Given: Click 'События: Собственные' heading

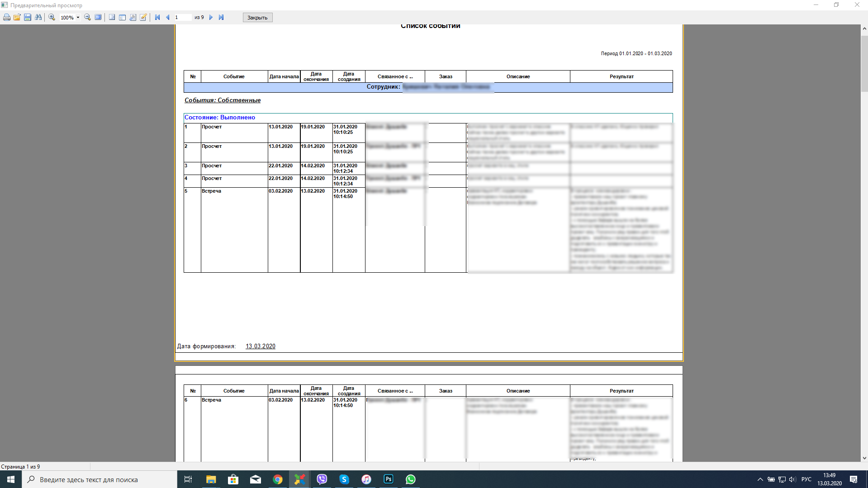Looking at the screenshot, I should point(223,100).
